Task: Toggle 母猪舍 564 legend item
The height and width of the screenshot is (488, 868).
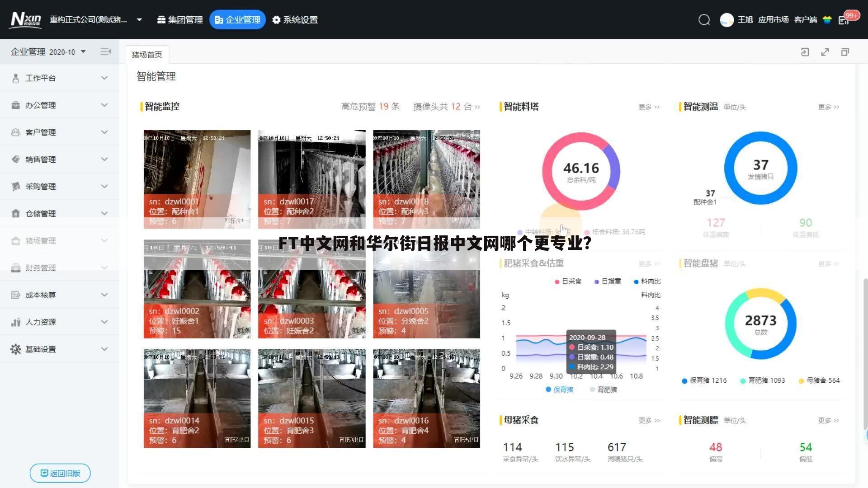Action: pos(819,380)
